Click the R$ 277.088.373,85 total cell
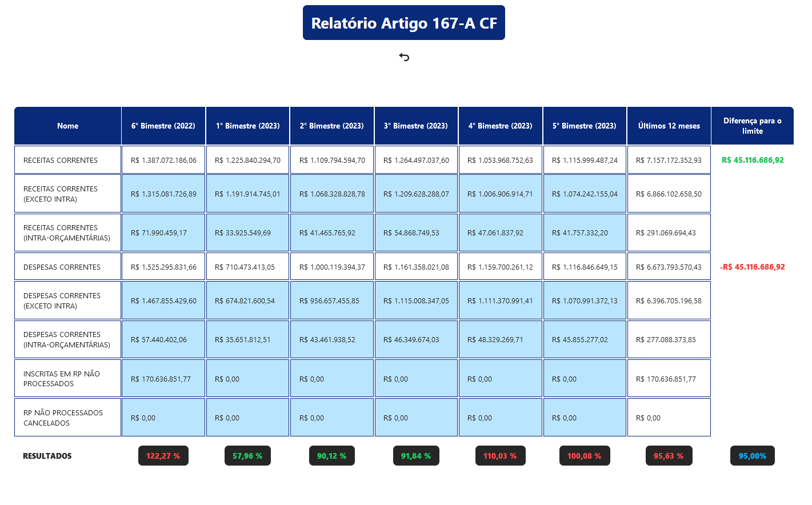 click(x=669, y=339)
